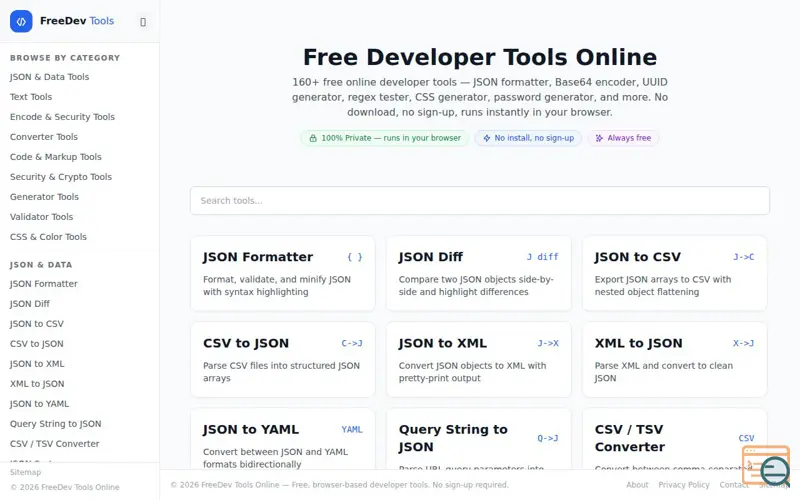Open the JSON to YAML card title
The height and width of the screenshot is (500, 800).
tap(251, 430)
